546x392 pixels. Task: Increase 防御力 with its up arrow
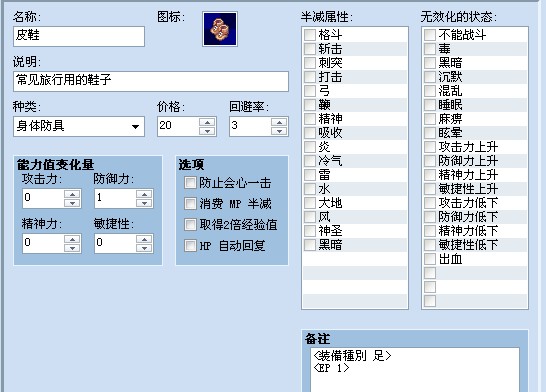coord(144,194)
